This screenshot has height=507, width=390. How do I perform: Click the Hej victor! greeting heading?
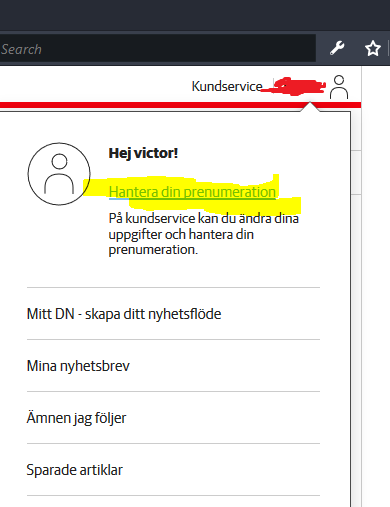coord(143,153)
